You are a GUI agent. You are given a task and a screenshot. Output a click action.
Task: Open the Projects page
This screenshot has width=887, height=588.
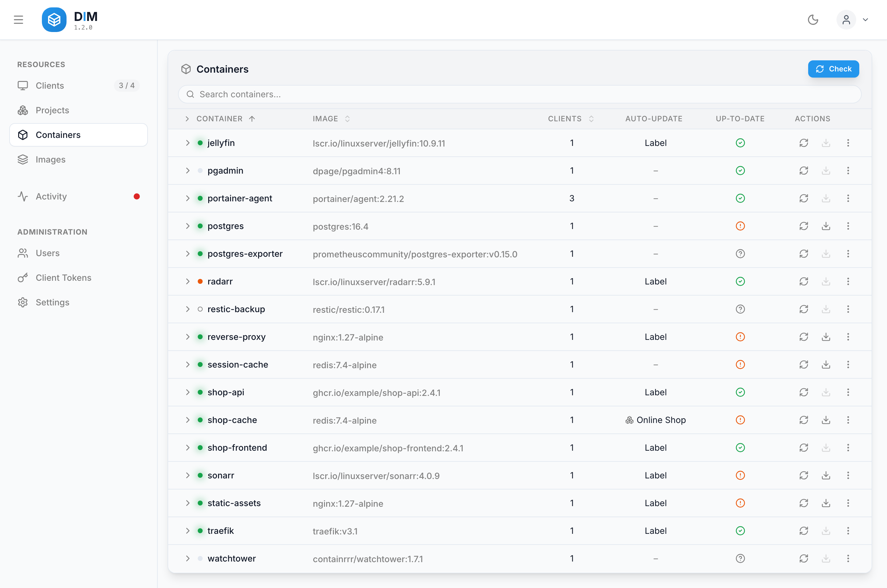(79, 110)
